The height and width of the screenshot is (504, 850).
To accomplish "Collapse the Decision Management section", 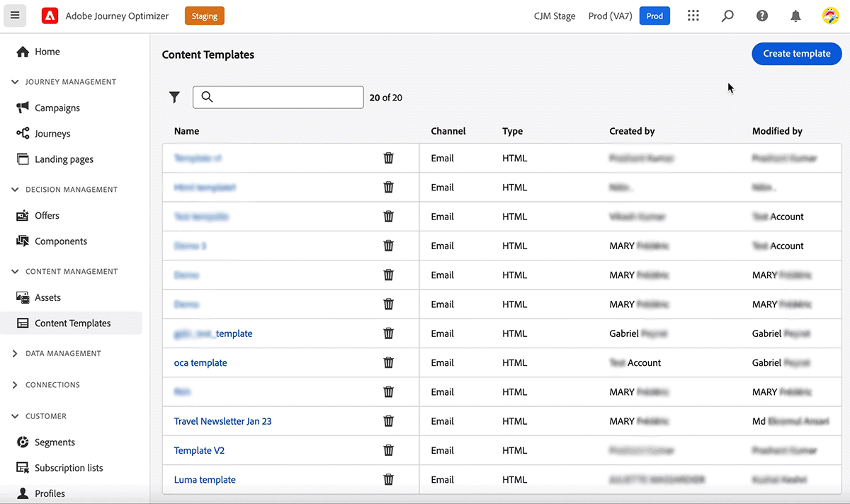I will point(15,190).
